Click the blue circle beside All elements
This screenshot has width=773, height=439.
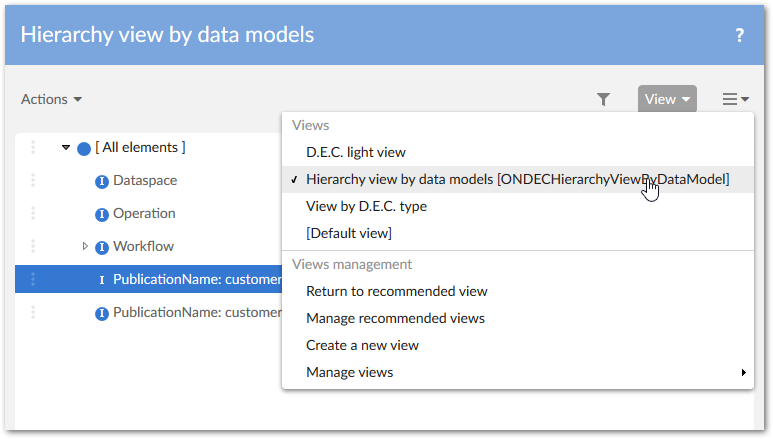click(84, 148)
